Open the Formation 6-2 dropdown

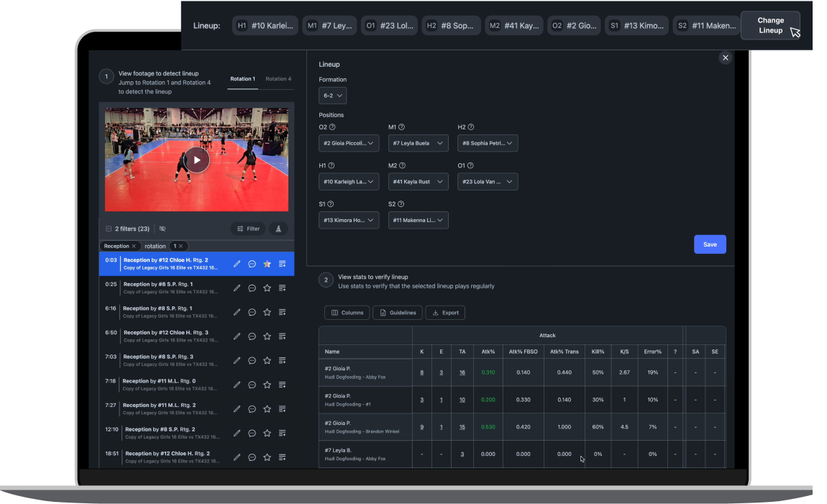(x=332, y=95)
